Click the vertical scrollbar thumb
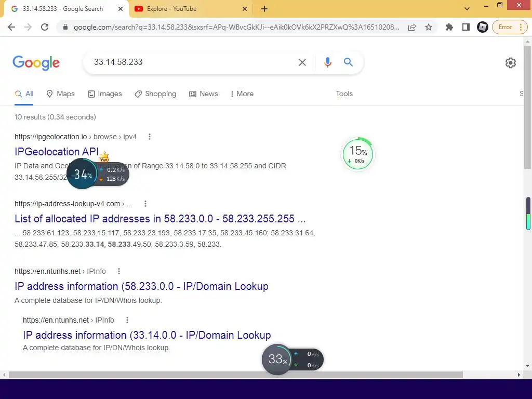Viewport: 532px width, 399px height. click(527, 107)
